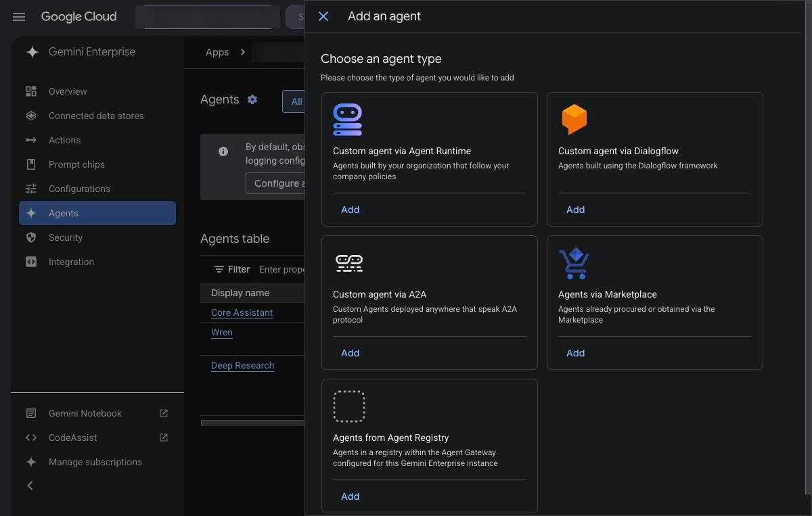Click the Filter property input field

(x=281, y=269)
